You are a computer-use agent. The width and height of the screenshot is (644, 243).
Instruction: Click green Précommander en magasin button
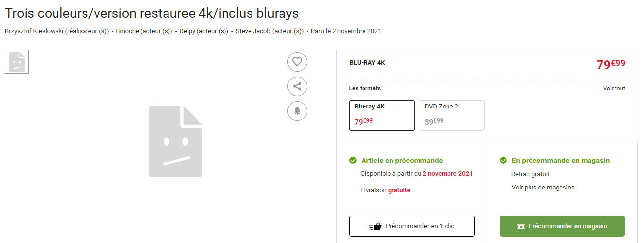coord(562,226)
